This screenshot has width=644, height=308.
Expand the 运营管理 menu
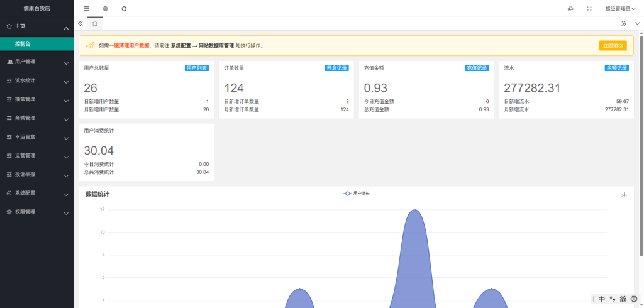(37, 156)
